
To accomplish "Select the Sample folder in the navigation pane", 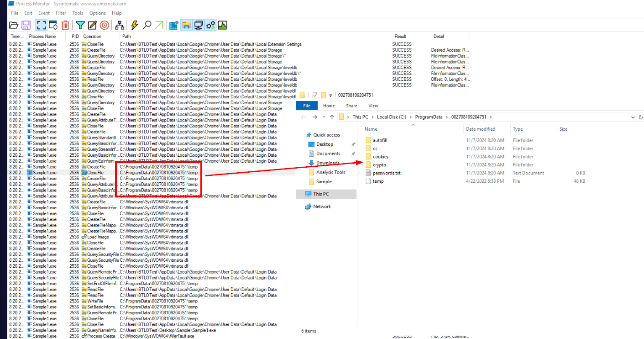I will pyautogui.click(x=324, y=182).
